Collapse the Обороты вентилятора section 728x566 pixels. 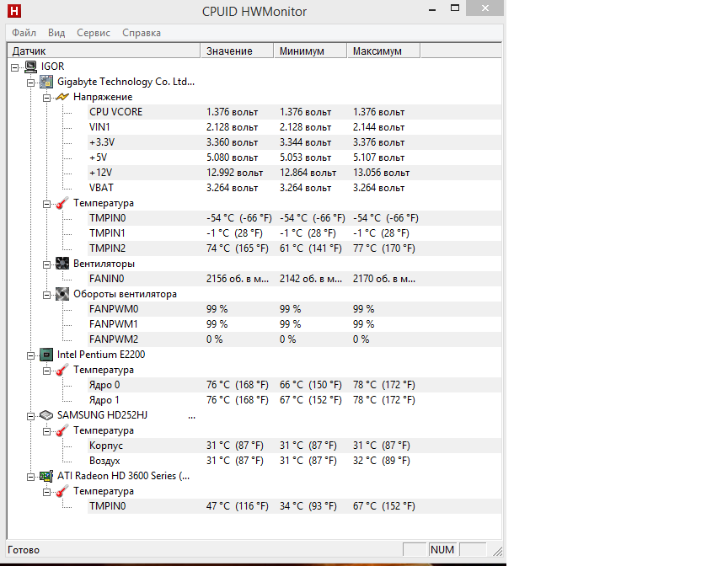46,295
